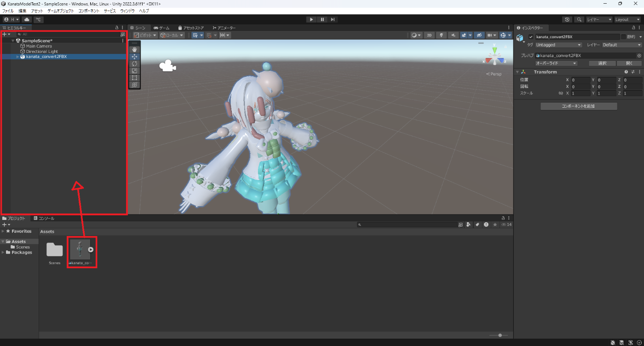Select the Move tool in scene toolbar
This screenshot has width=644, height=346.
(x=135, y=57)
